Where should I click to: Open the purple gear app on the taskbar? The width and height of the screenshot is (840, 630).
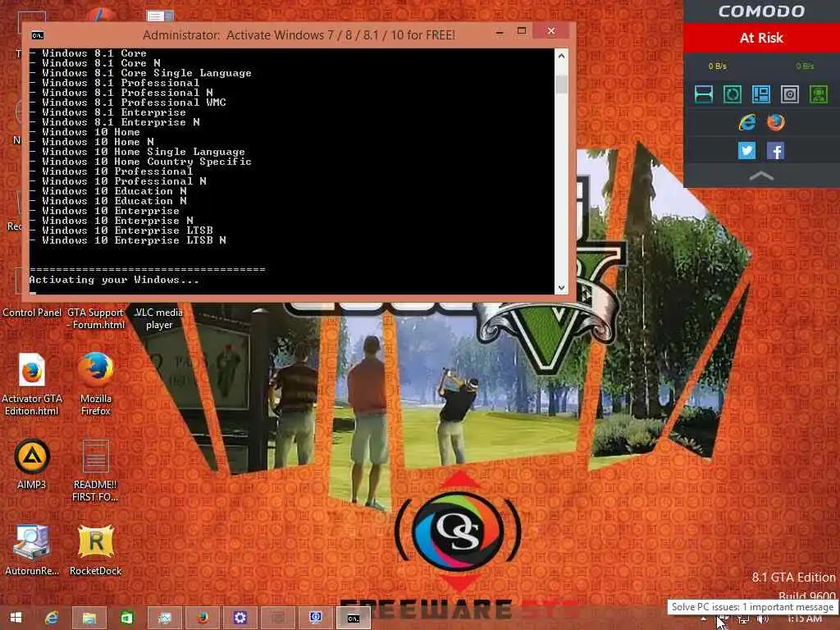(x=240, y=619)
